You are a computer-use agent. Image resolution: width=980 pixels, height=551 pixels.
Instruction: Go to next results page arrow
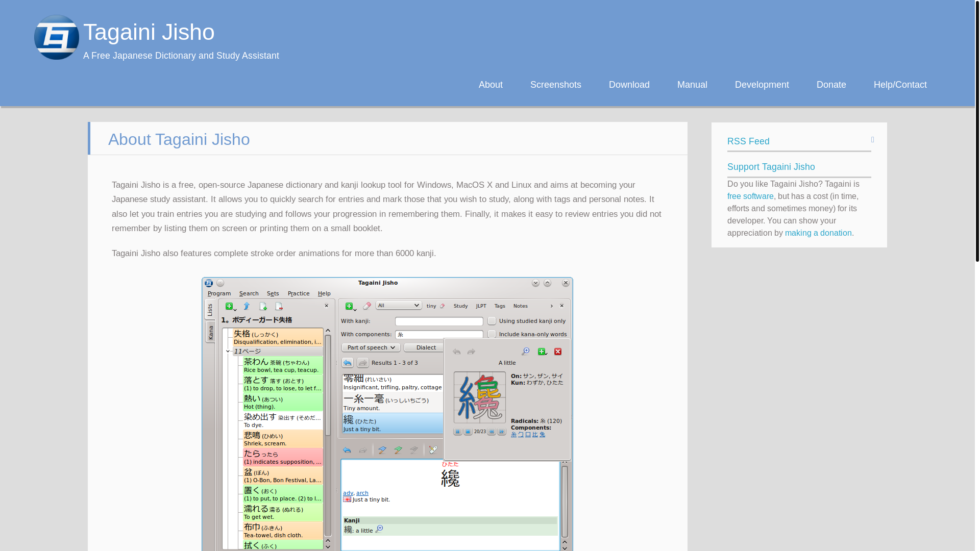[363, 363]
